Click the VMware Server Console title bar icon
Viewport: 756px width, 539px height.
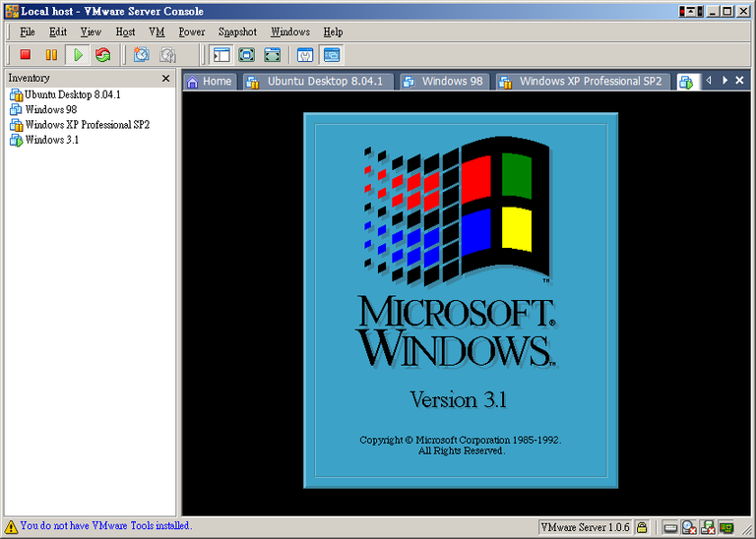pyautogui.click(x=12, y=11)
